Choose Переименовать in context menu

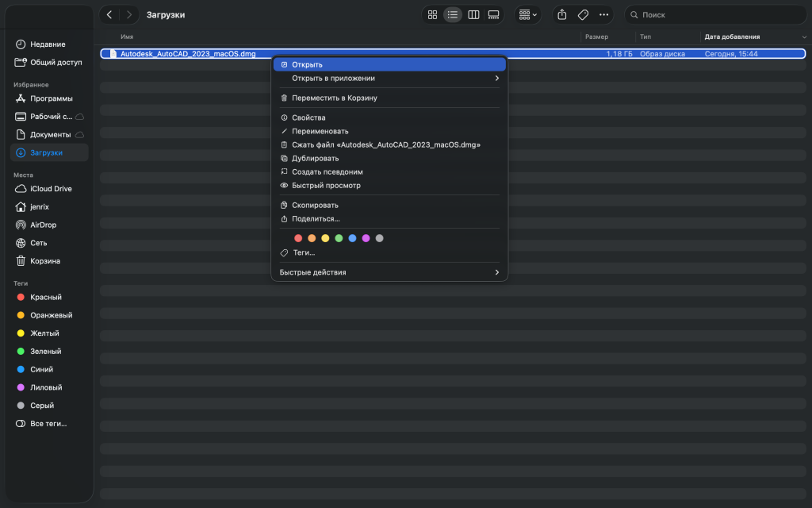click(389, 131)
